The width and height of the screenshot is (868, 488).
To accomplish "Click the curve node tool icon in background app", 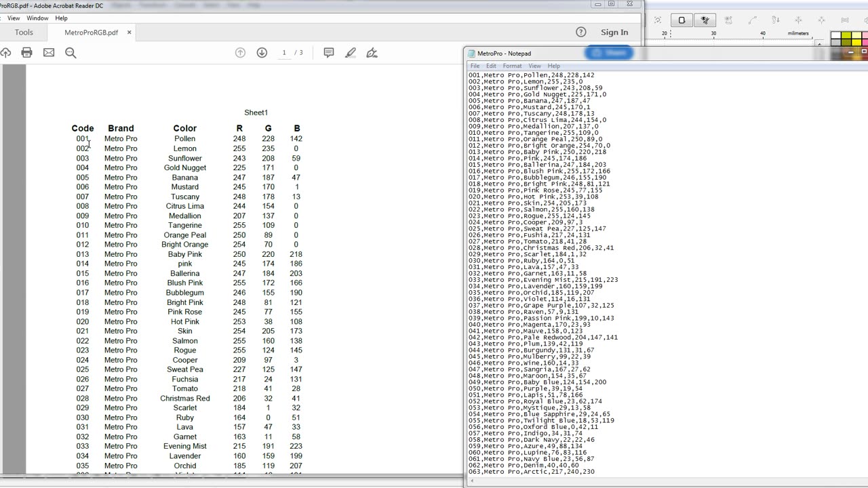I will (x=752, y=20).
